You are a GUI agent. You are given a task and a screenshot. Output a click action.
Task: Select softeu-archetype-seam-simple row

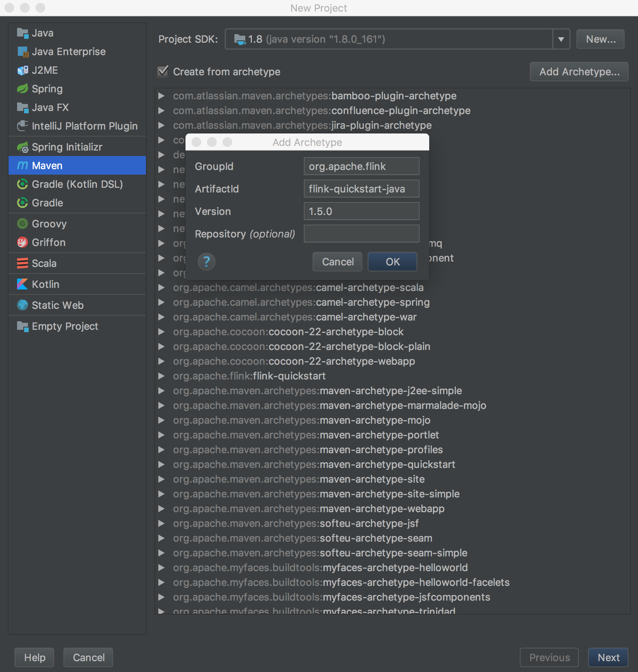click(392, 553)
